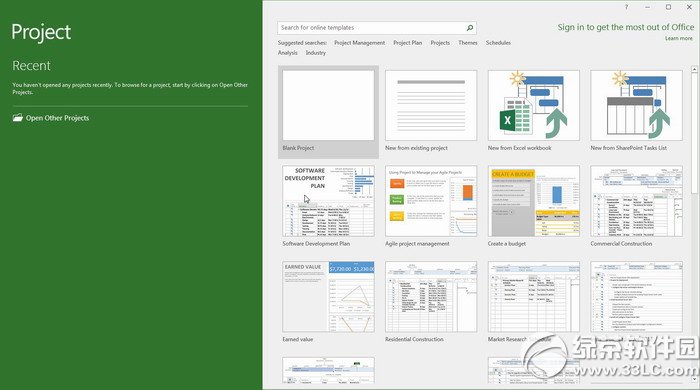Click the Recent heading
The image size is (700, 390).
coord(31,66)
